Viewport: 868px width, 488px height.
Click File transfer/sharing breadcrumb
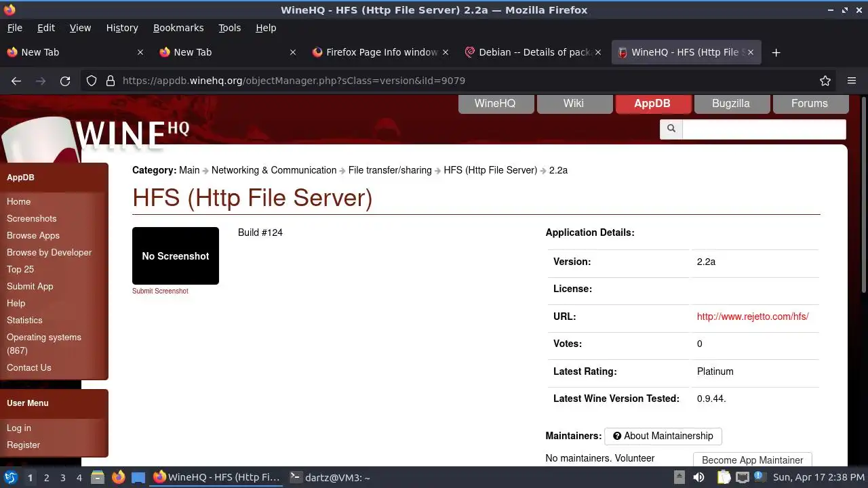click(x=390, y=170)
